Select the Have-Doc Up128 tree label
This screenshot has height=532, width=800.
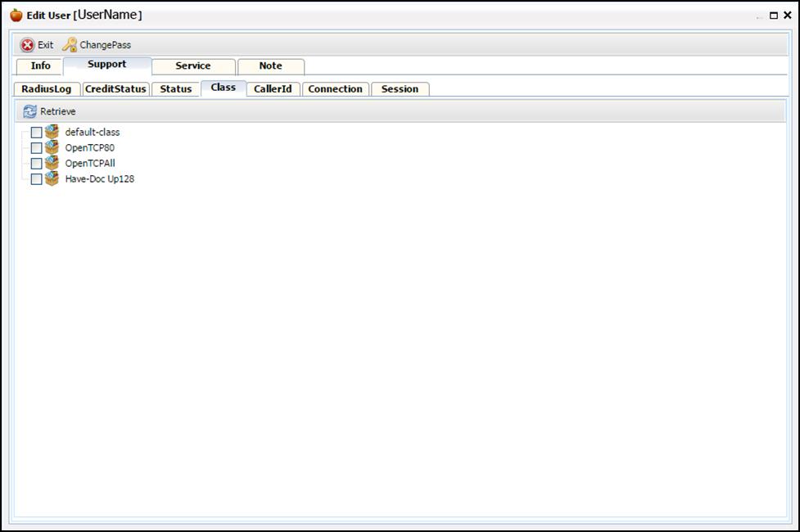point(100,179)
